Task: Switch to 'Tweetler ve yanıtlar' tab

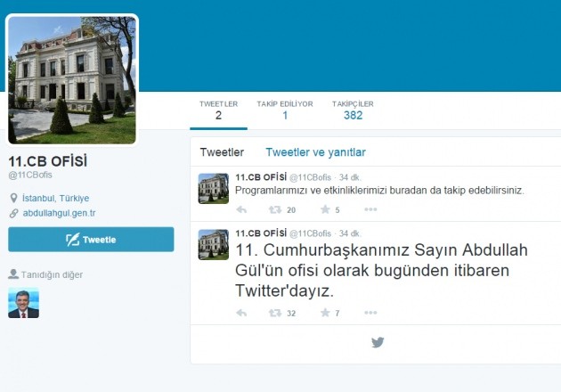Action: pyautogui.click(x=315, y=152)
